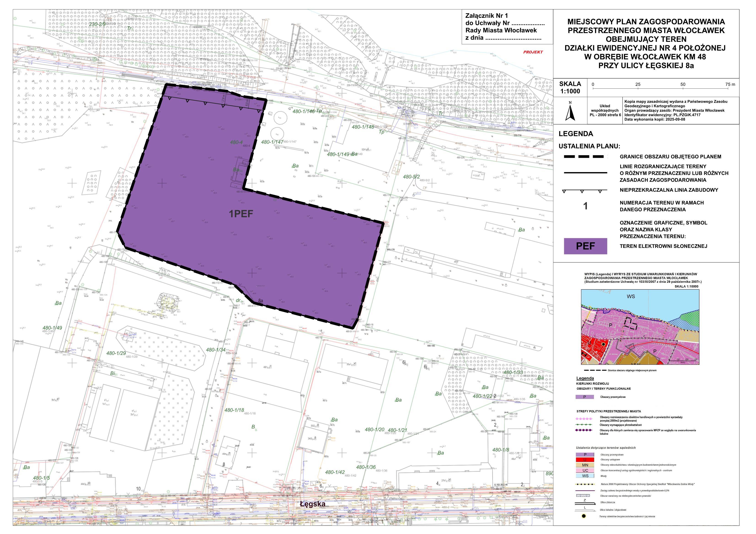Click the 480-4 parcel number label
Image resolution: width=756 pixels, height=534 pixels.
tap(236, 142)
